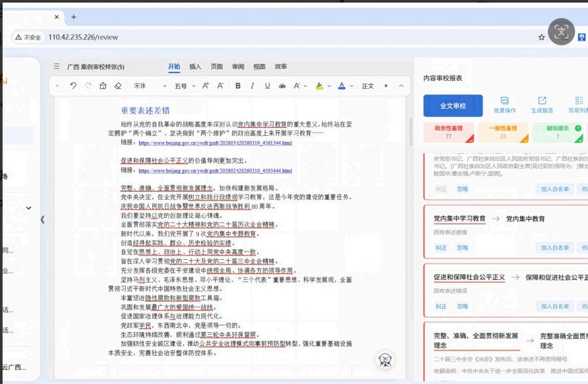Click the green help question mark on 疑似提示
This screenshot has height=384, width=588.
578,128
